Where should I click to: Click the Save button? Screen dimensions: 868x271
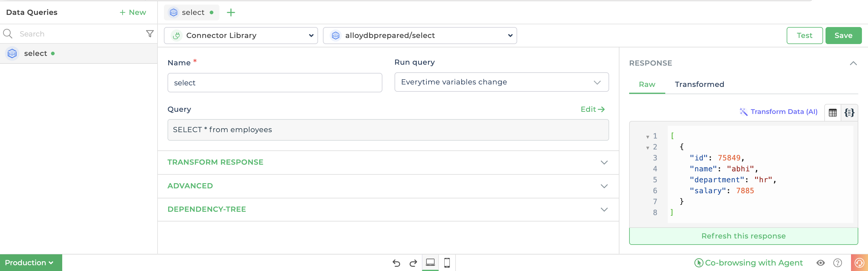coord(843,36)
